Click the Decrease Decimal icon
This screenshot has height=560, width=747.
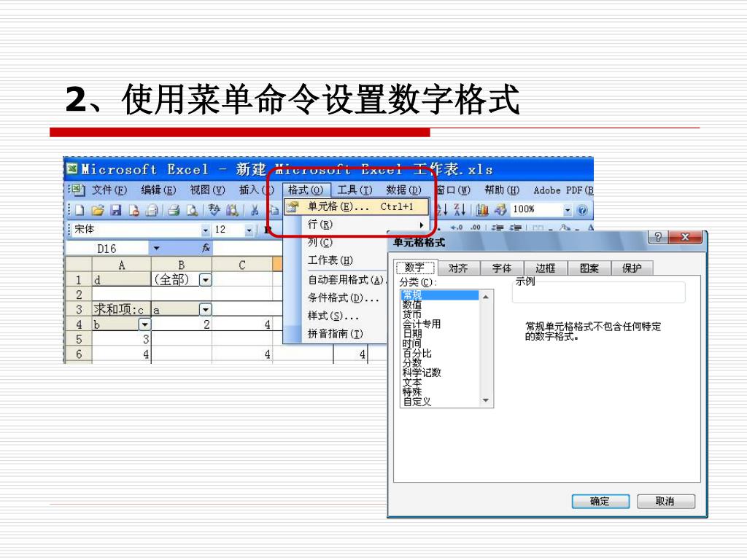point(475,227)
